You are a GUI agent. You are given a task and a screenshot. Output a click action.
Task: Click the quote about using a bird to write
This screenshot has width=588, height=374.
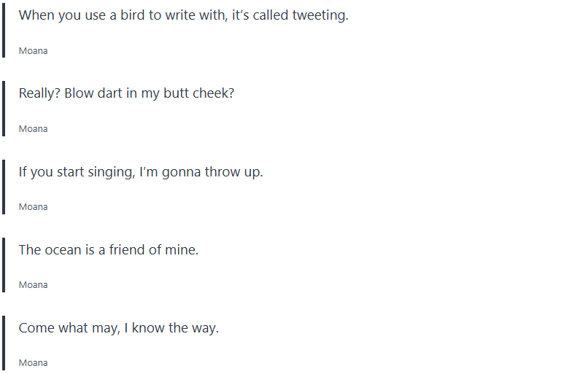pos(183,15)
